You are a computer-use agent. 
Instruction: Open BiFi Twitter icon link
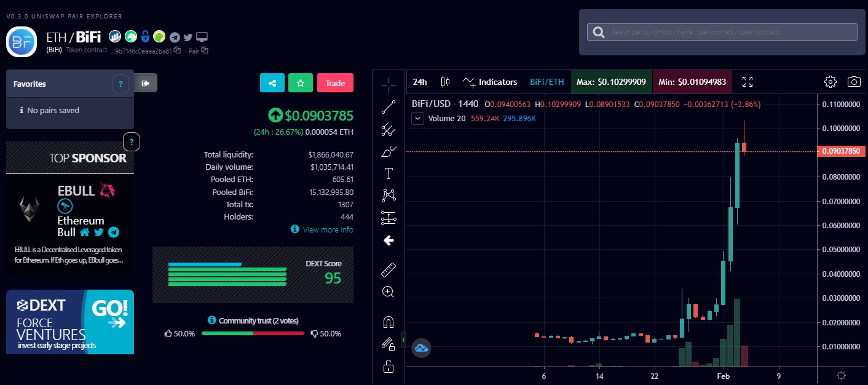click(x=188, y=37)
